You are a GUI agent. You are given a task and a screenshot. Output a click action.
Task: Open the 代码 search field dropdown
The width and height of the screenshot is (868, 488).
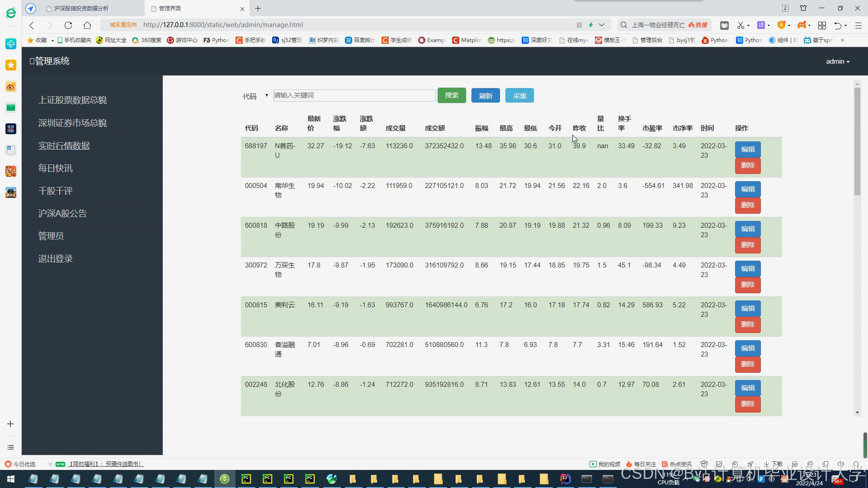point(256,96)
